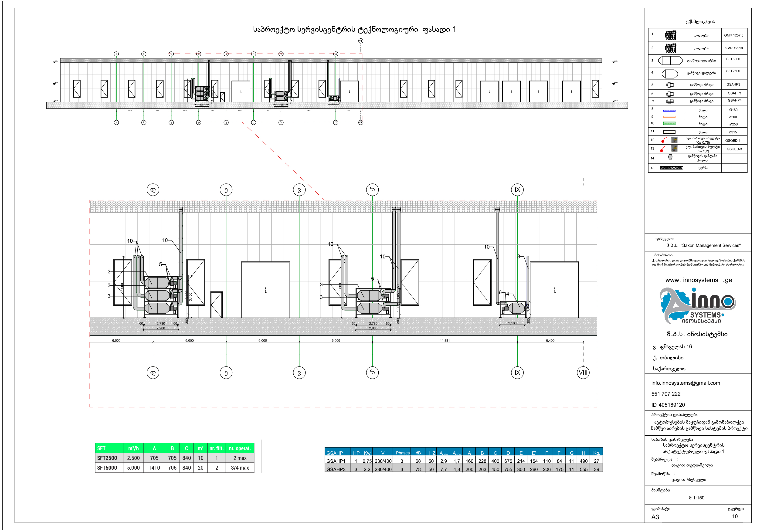Click the blue Ø160 pipe swatch in legend
Image resolution: width=757 pixels, height=532 pixels.
(x=669, y=110)
